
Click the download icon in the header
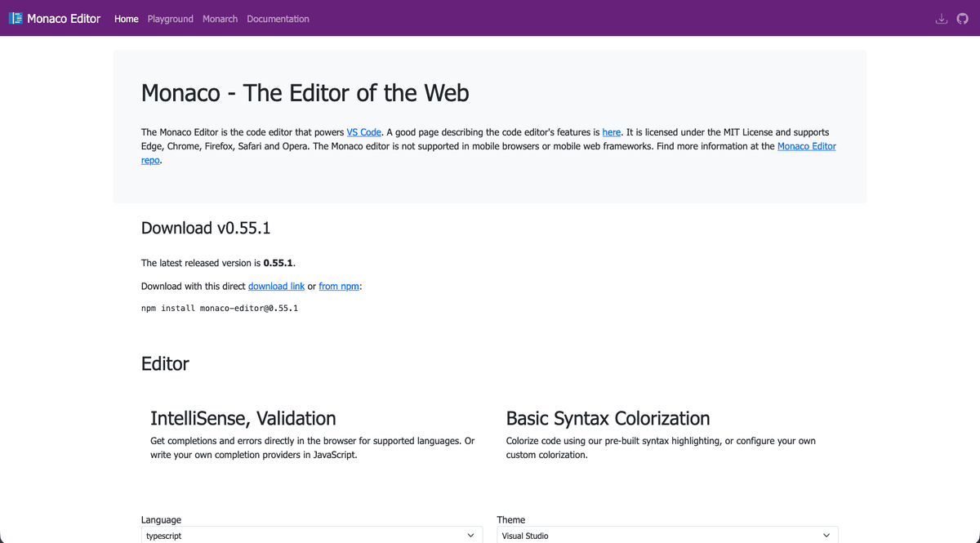pos(942,19)
